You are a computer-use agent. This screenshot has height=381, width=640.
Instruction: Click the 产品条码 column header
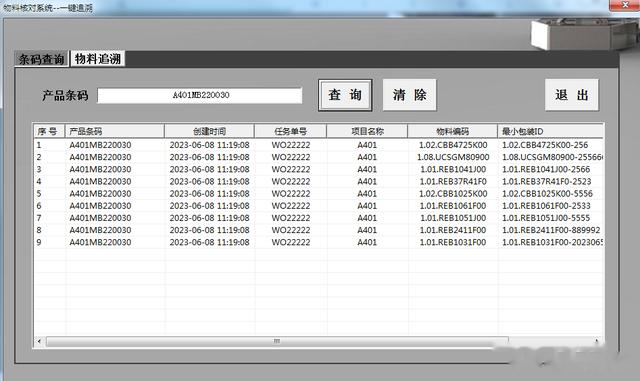(115, 131)
